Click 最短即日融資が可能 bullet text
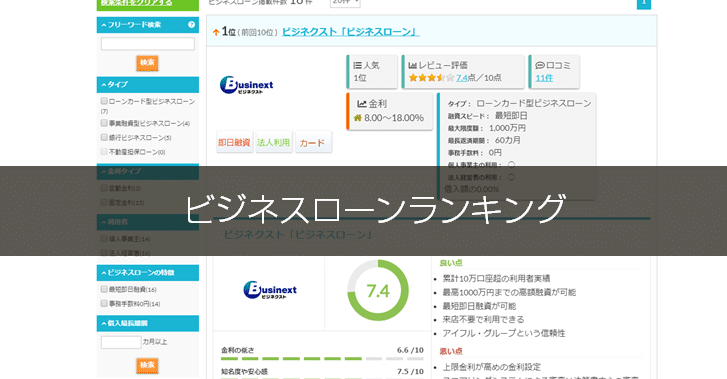Screen dimensions: 727x379 tap(479, 306)
